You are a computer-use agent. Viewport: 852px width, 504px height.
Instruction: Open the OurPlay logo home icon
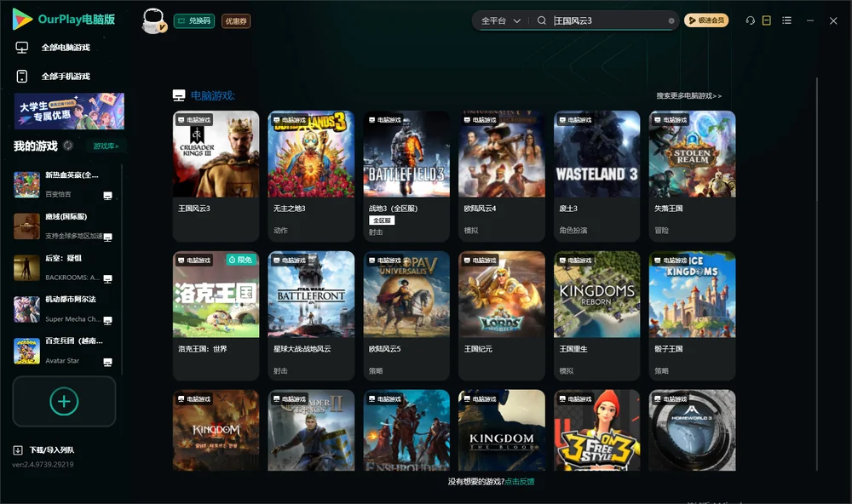tap(22, 19)
